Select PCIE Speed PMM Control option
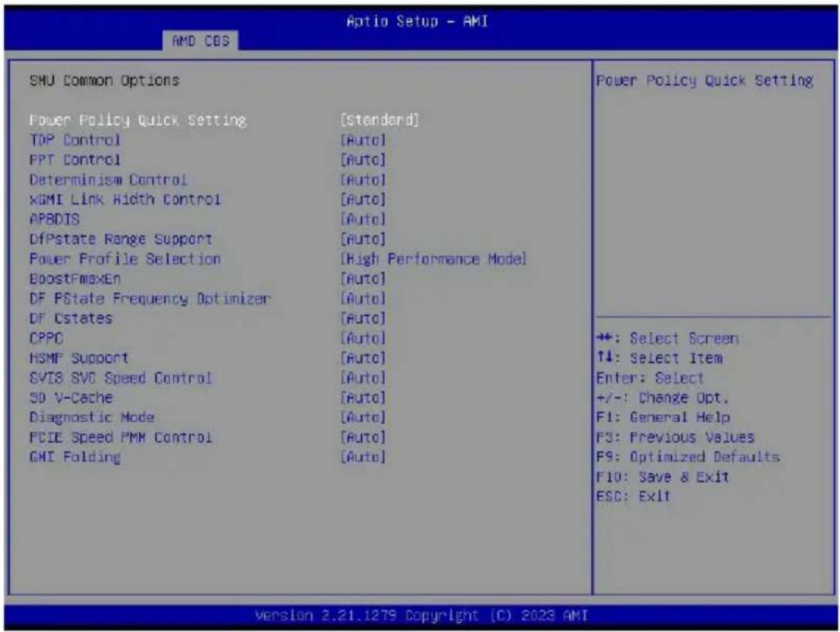Viewport: 840px width, 632px height. click(121, 437)
